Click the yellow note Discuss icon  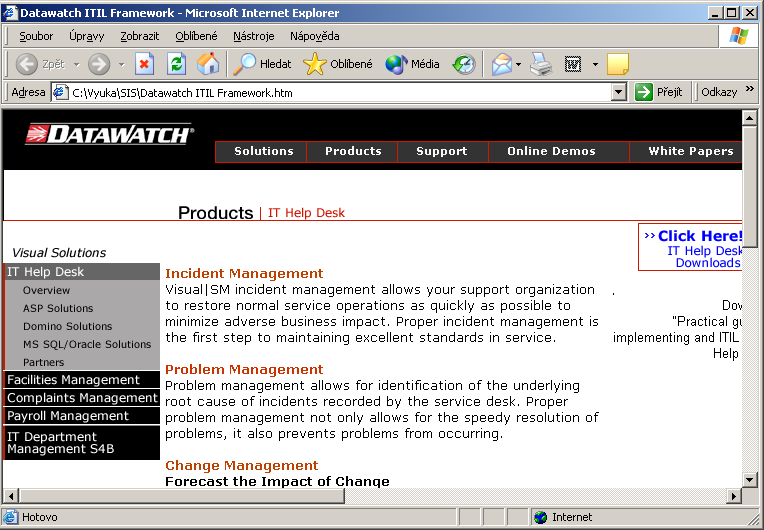[618, 64]
